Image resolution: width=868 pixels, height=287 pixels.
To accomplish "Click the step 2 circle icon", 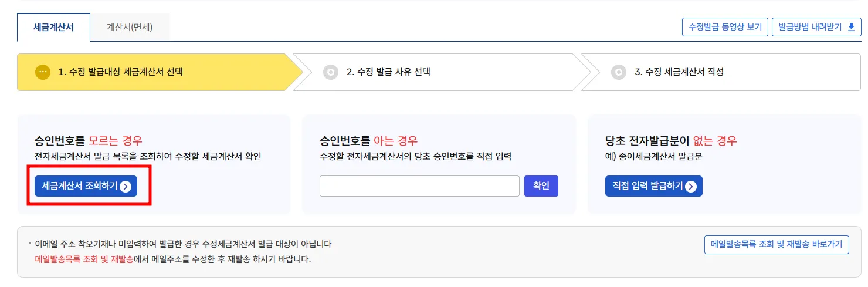I will coord(331,72).
